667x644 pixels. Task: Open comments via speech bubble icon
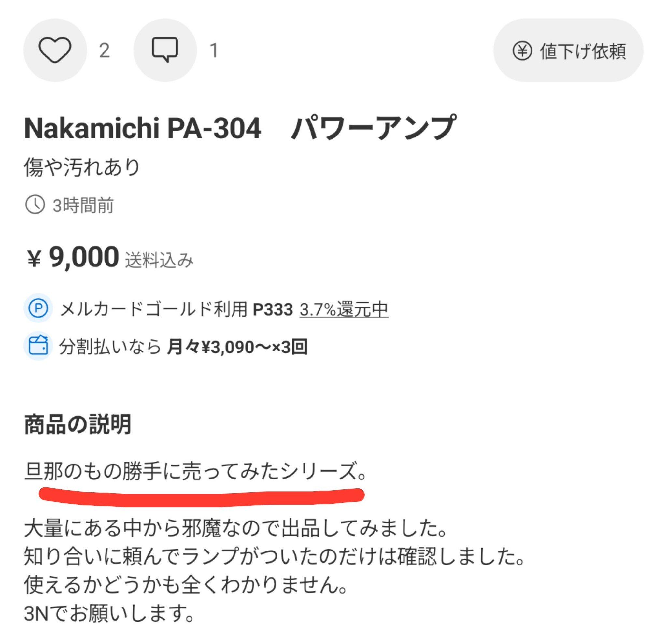[x=165, y=50]
